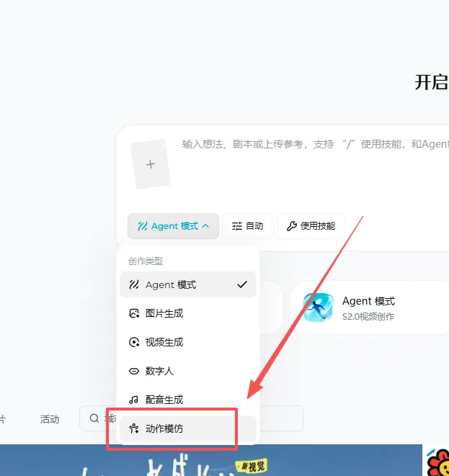Click the wrench icon in 使用技能
This screenshot has width=449, height=476.
tap(292, 226)
